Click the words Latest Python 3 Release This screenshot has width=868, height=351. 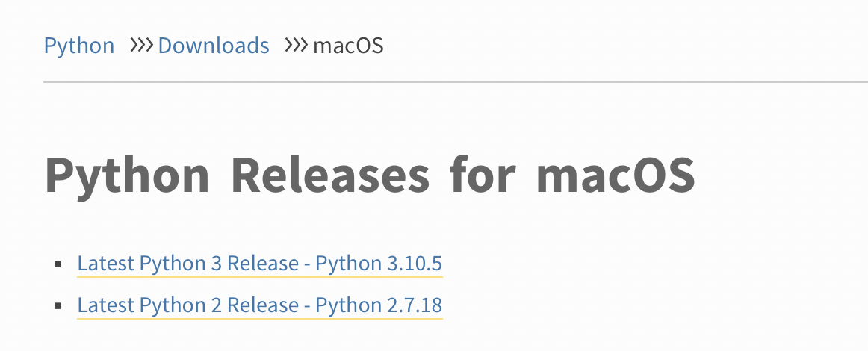[x=188, y=264]
